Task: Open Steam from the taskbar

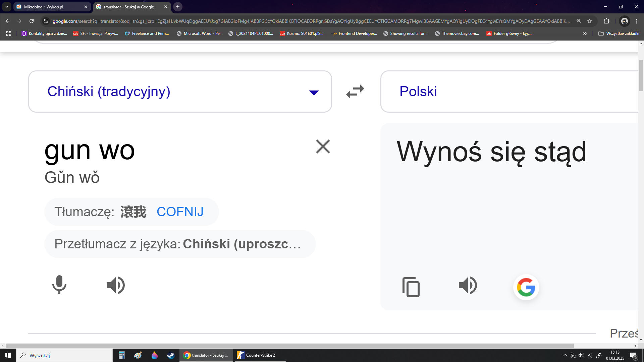Action: [x=171, y=355]
